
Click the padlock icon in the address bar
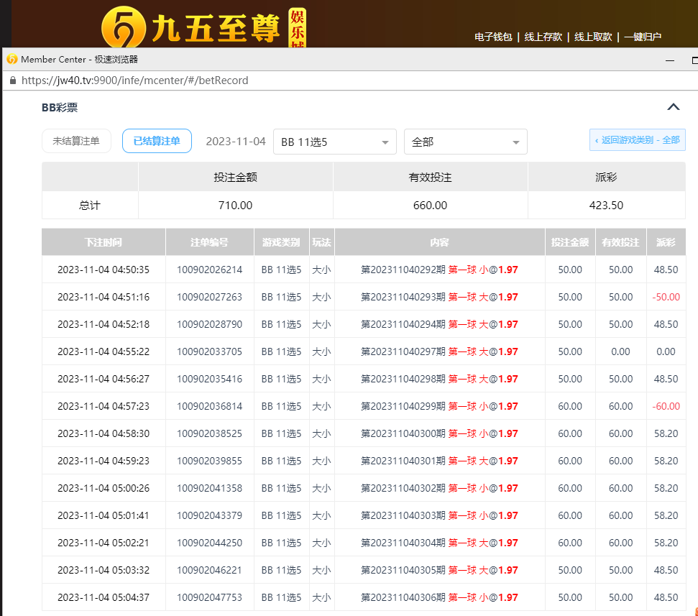click(x=12, y=81)
